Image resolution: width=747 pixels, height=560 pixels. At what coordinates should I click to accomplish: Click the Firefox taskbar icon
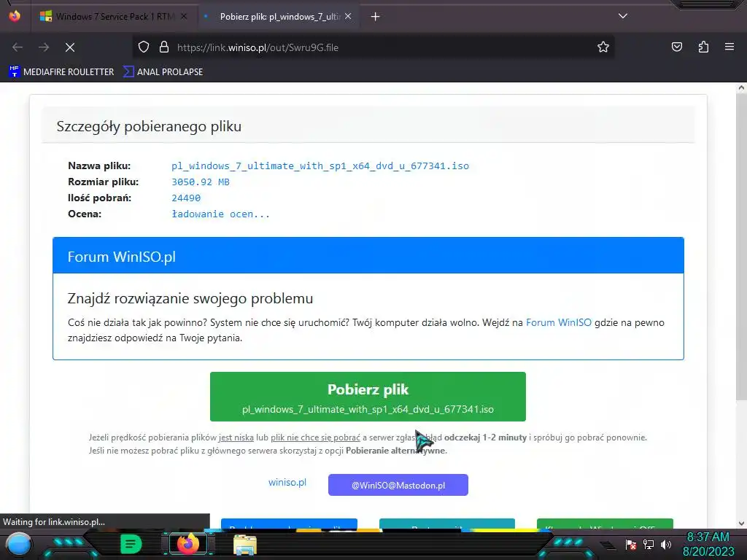click(x=187, y=544)
